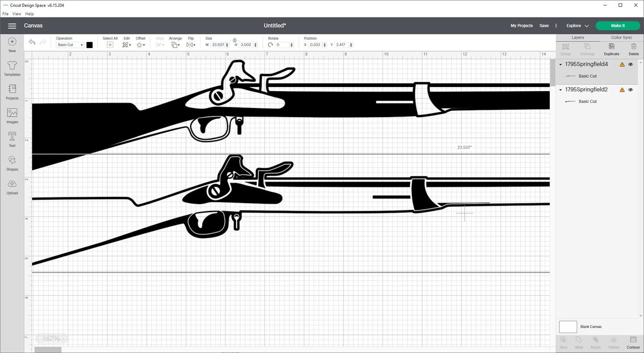Open the Shapes tool

[x=11, y=161]
